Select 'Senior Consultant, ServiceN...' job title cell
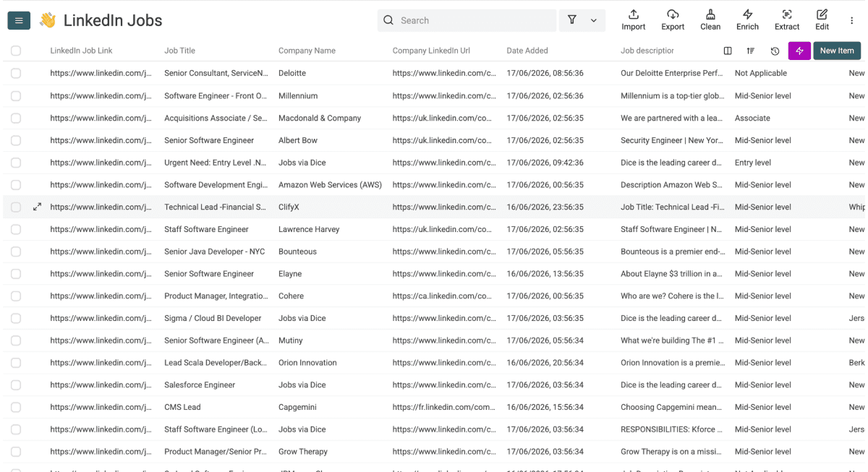The height and width of the screenshot is (472, 868). [216, 73]
